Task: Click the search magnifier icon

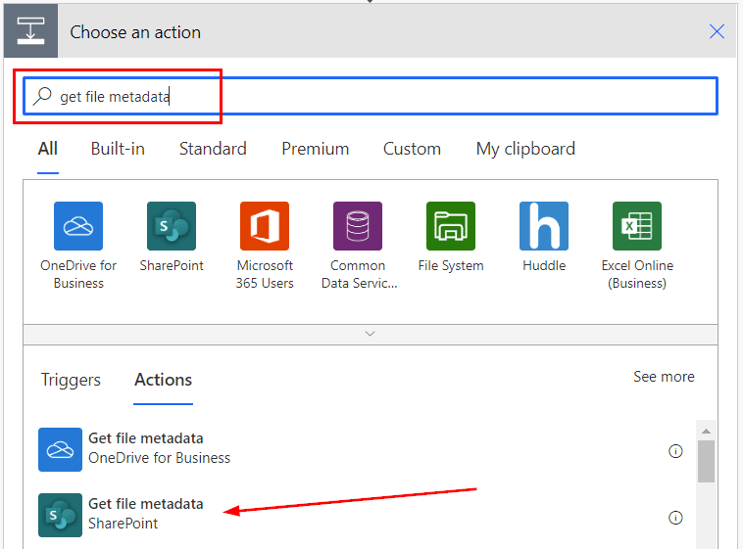Action: pos(42,96)
